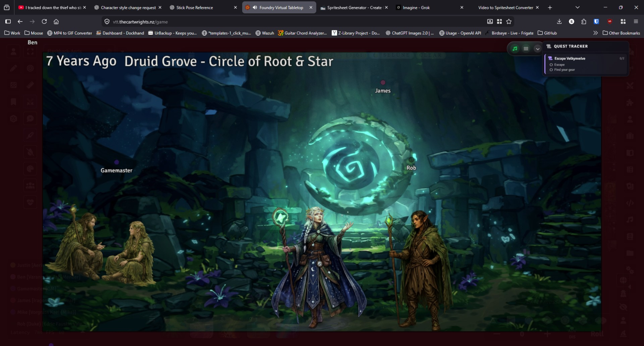This screenshot has width=644, height=346.
Task: Open the Guitar Chord Analyzer bookmark
Action: [302, 33]
